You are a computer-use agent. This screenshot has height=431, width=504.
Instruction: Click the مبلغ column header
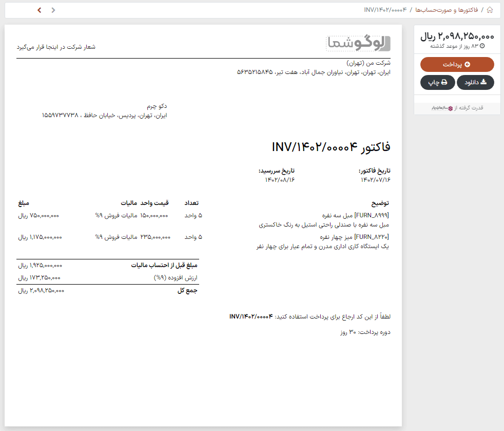coord(24,203)
